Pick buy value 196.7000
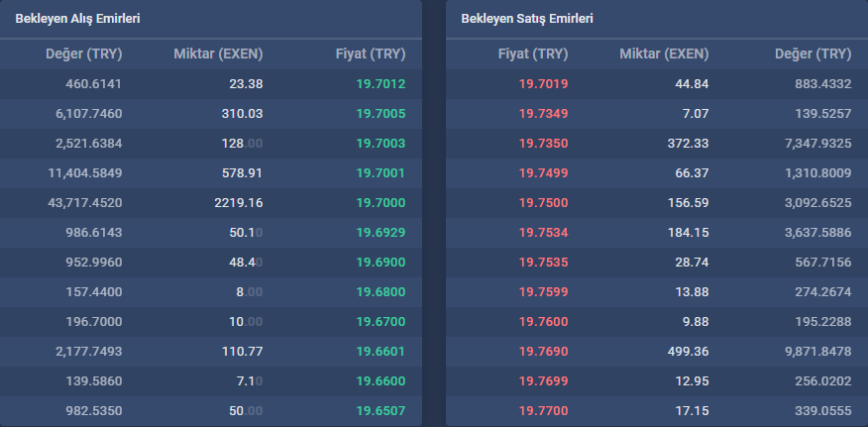The image size is (868, 427). pyautogui.click(x=93, y=322)
